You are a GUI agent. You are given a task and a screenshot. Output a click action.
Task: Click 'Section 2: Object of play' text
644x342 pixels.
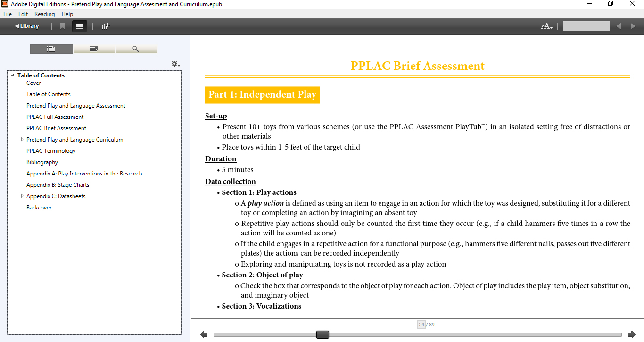coord(263,275)
